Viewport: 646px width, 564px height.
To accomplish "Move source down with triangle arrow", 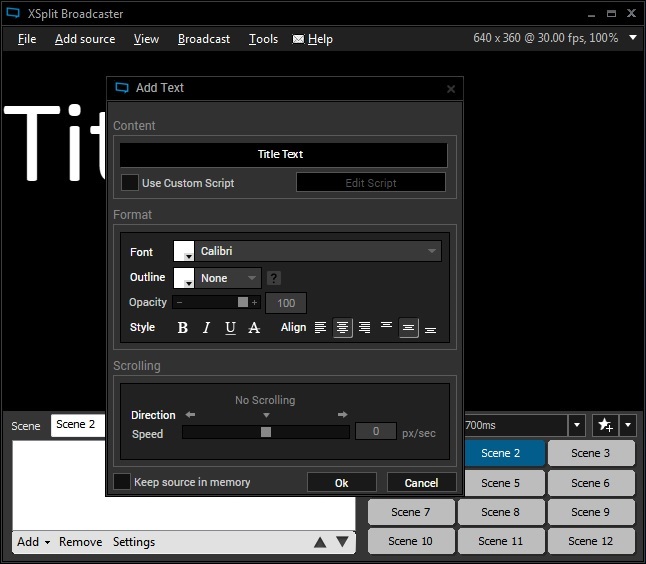I will pos(342,541).
